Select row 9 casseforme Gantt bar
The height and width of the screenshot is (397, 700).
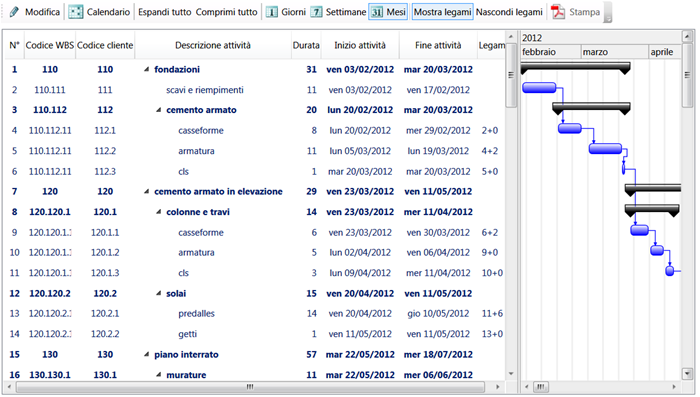click(639, 230)
